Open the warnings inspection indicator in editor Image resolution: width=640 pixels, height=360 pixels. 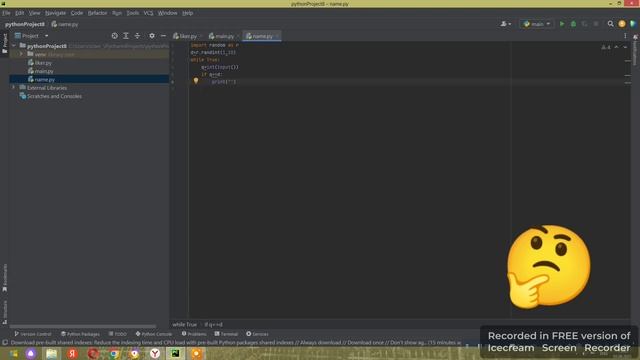[x=606, y=47]
